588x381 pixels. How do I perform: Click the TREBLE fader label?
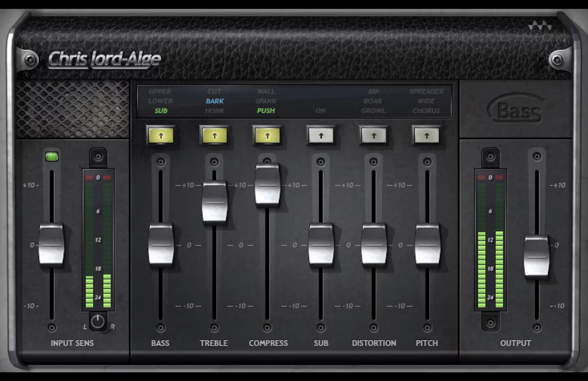tap(214, 343)
